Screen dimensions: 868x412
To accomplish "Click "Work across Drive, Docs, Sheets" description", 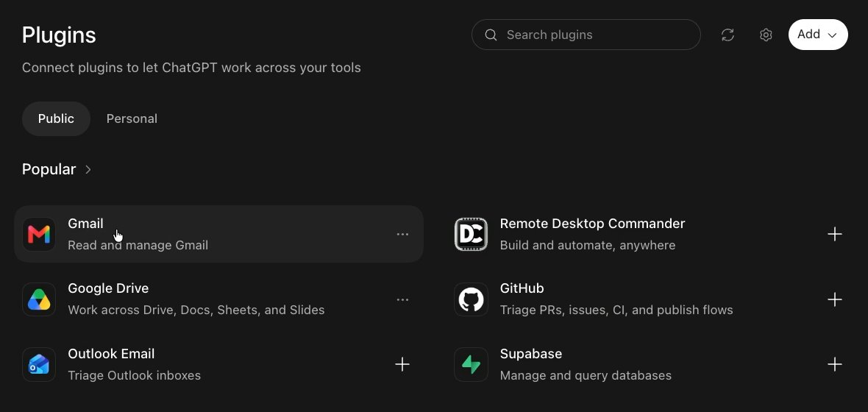I will [196, 310].
